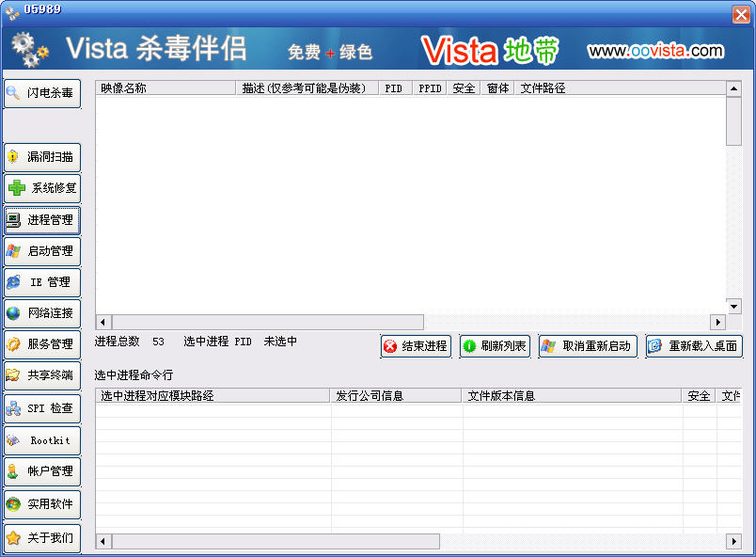Sort modules by 文件版本信息 header
The height and width of the screenshot is (557, 756).
572,396
